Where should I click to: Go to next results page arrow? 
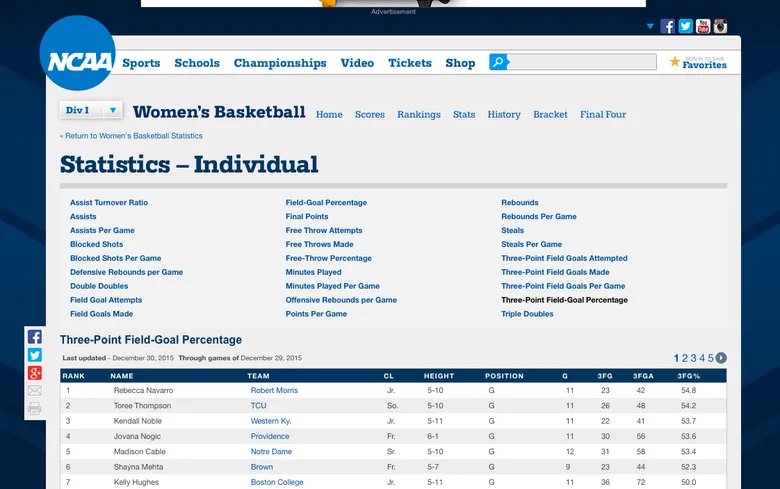click(721, 358)
